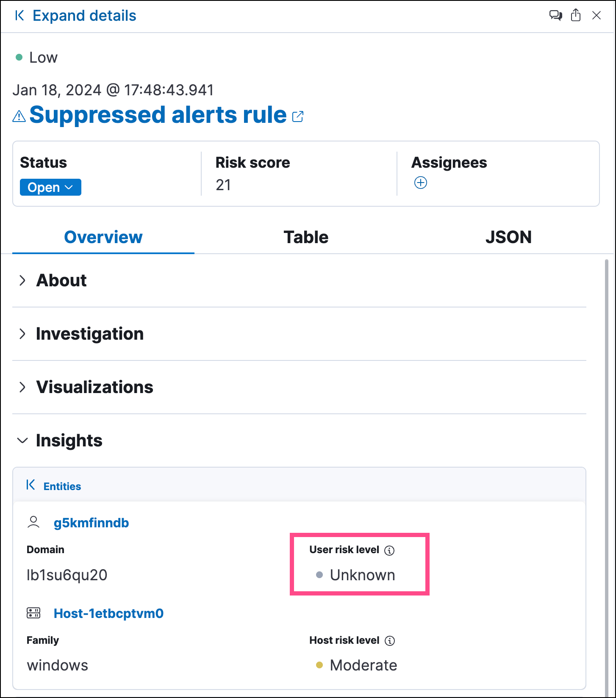Click the User risk level info icon
This screenshot has width=616, height=698.
coord(389,550)
